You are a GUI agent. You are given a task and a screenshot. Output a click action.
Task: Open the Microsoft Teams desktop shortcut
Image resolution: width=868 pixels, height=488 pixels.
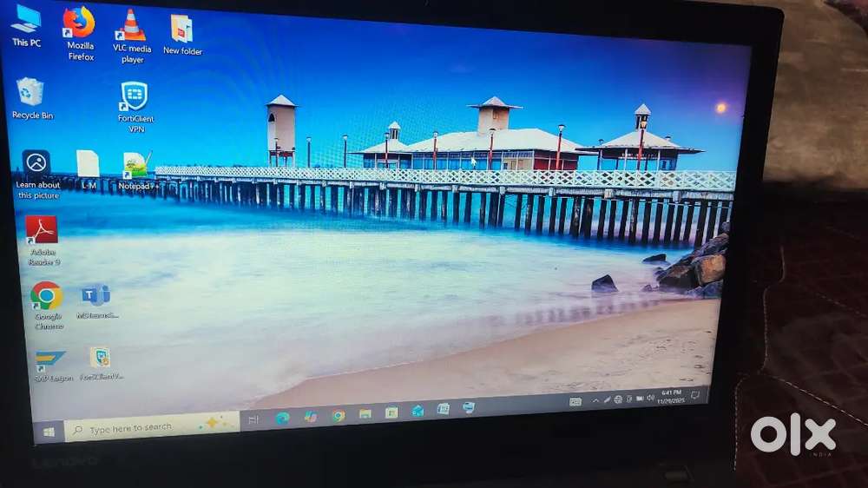[x=95, y=296]
